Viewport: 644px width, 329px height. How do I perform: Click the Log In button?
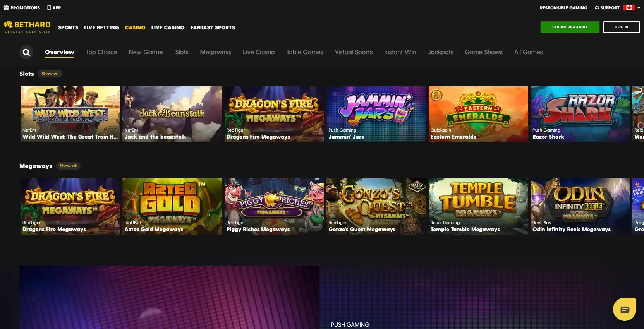[x=621, y=27]
